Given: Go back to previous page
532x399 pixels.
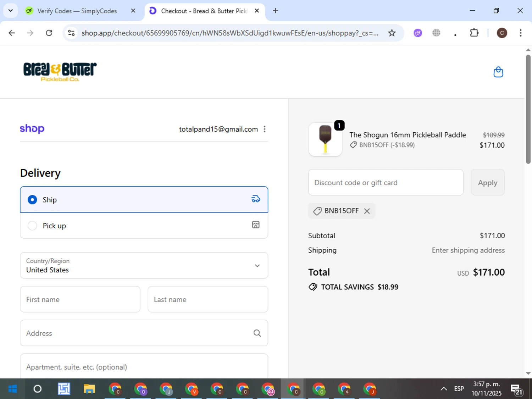Looking at the screenshot, I should click(x=12, y=33).
